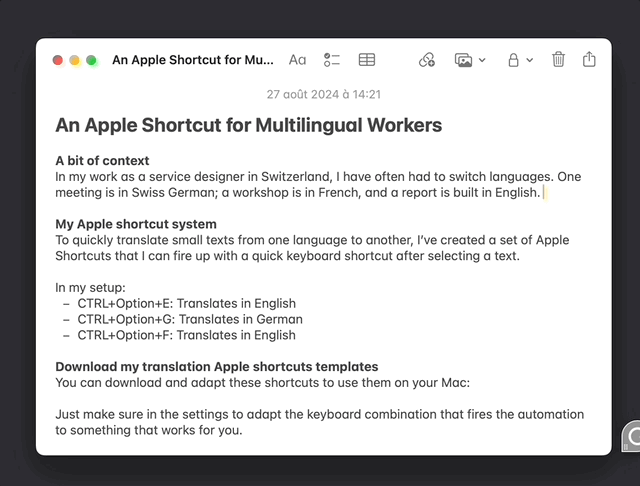640x486 pixels.
Task: Click the floating circular widget at screen edge
Action: [632, 437]
